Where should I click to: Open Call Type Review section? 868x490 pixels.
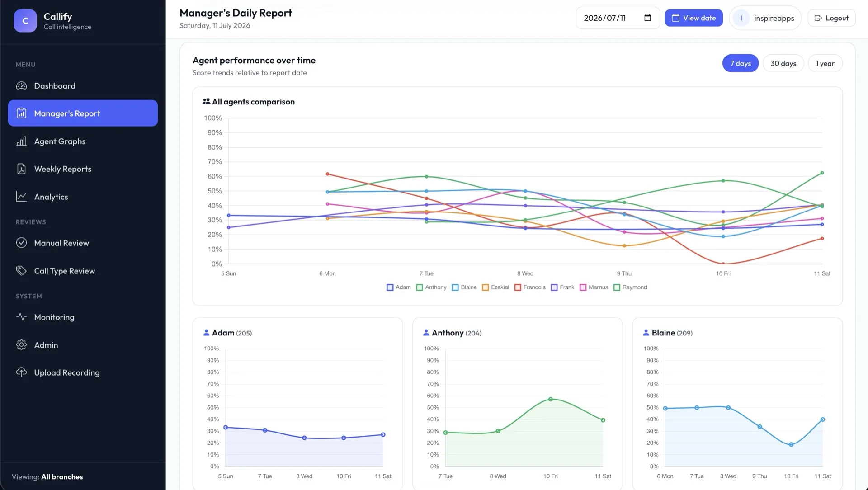(x=83, y=271)
